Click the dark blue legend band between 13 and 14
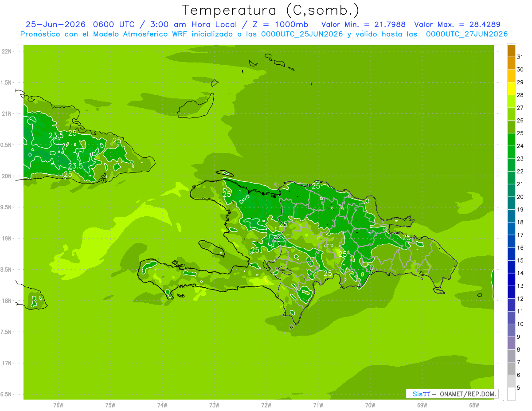This screenshot has width=532, height=411. [x=511, y=279]
